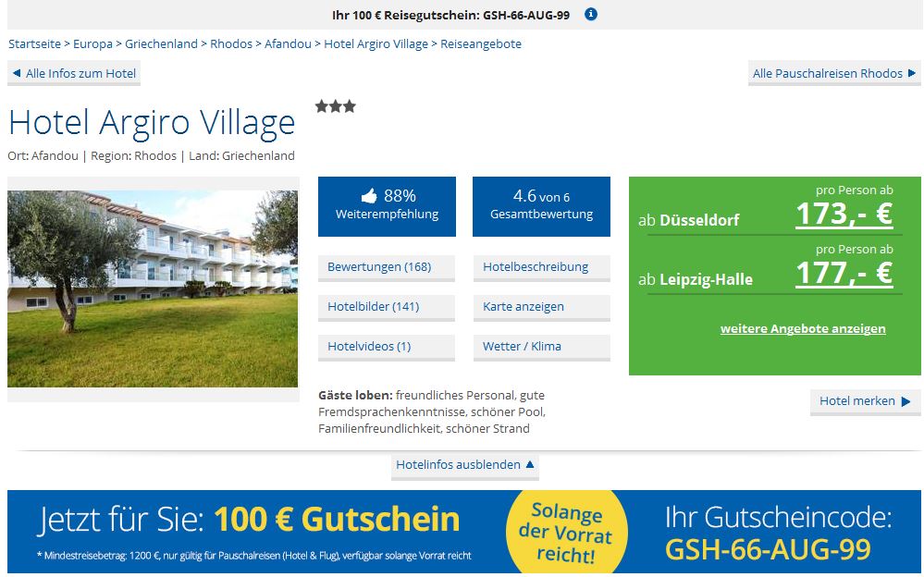Click the arrow icon on Hotel merken
924x577 pixels.
[x=906, y=401]
